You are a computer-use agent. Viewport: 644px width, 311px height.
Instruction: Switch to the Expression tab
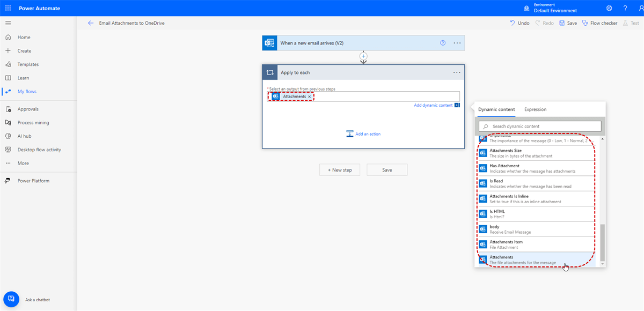(536, 109)
